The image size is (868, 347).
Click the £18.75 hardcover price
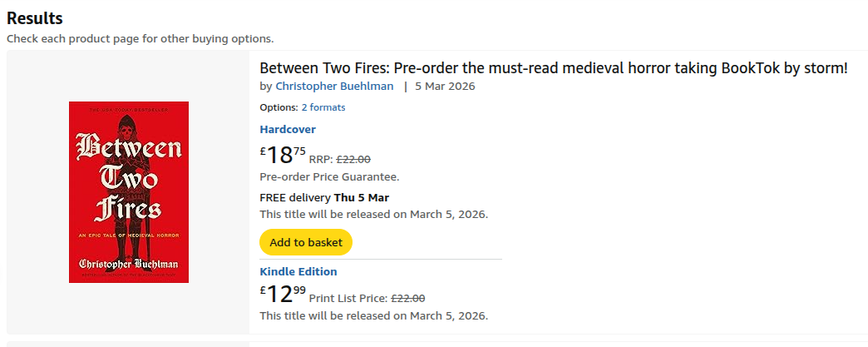pos(283,155)
